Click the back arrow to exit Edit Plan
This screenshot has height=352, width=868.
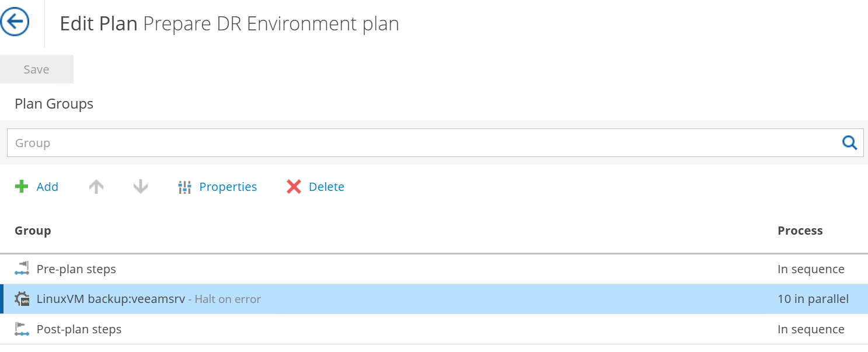coord(16,21)
